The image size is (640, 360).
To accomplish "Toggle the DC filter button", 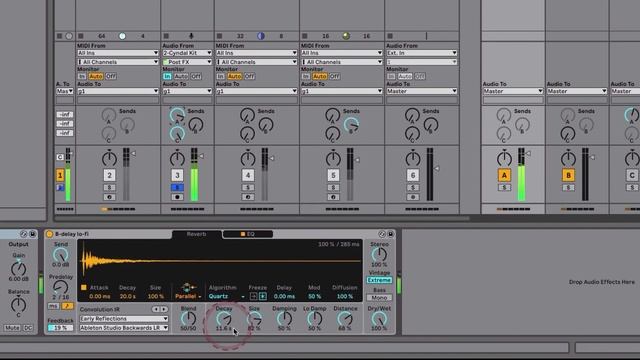I will click(x=28, y=328).
